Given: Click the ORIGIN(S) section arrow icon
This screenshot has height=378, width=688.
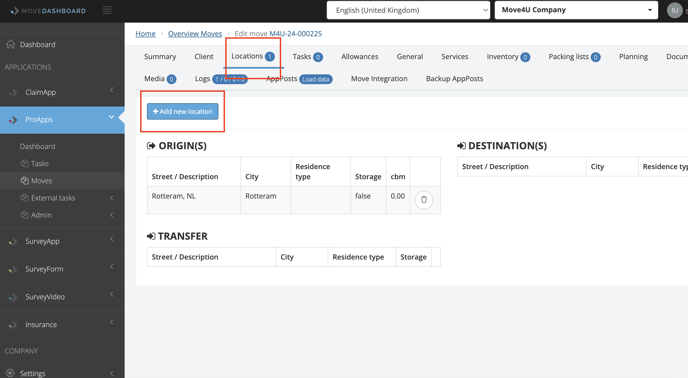Looking at the screenshot, I should (x=151, y=146).
